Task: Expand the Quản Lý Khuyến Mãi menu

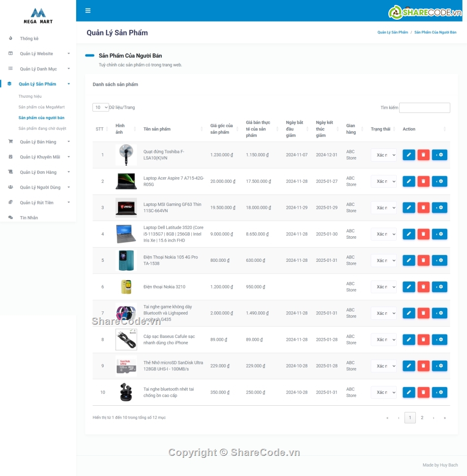Action: (40, 157)
